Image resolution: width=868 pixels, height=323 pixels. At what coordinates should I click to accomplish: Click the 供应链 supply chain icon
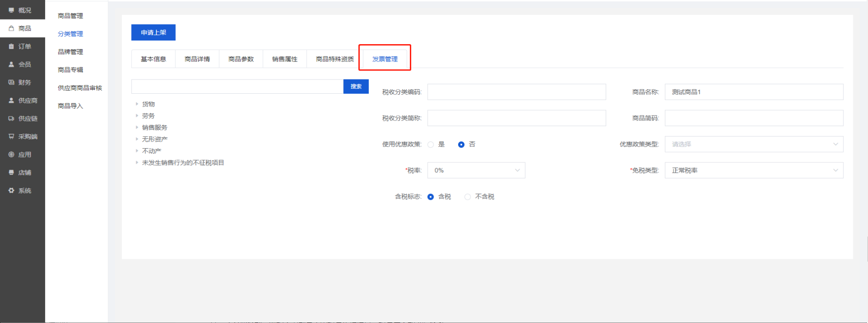[x=11, y=119]
